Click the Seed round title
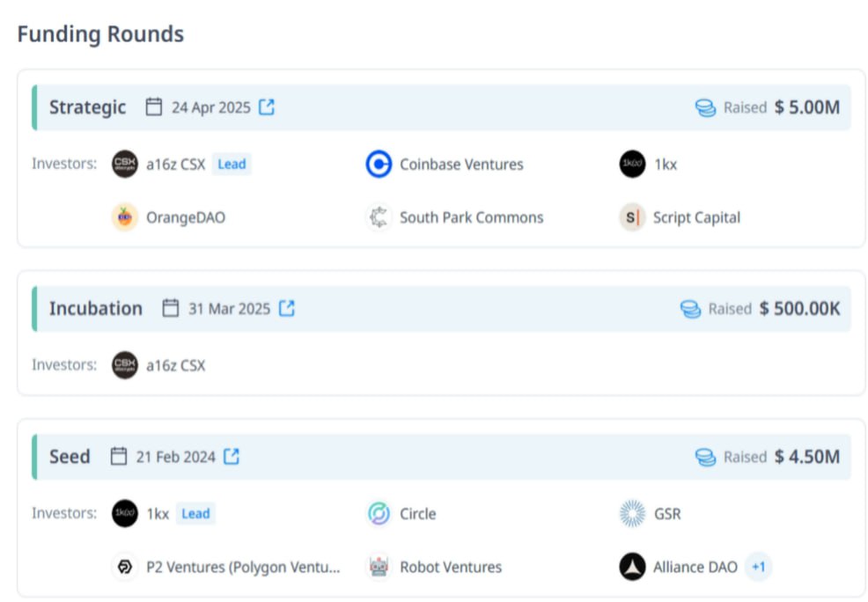The image size is (868, 602). (70, 457)
